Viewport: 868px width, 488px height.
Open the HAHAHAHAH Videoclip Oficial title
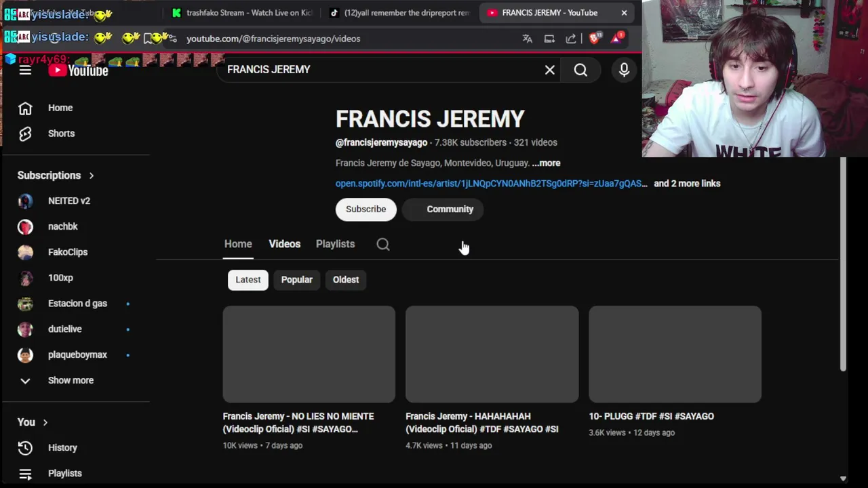click(482, 423)
